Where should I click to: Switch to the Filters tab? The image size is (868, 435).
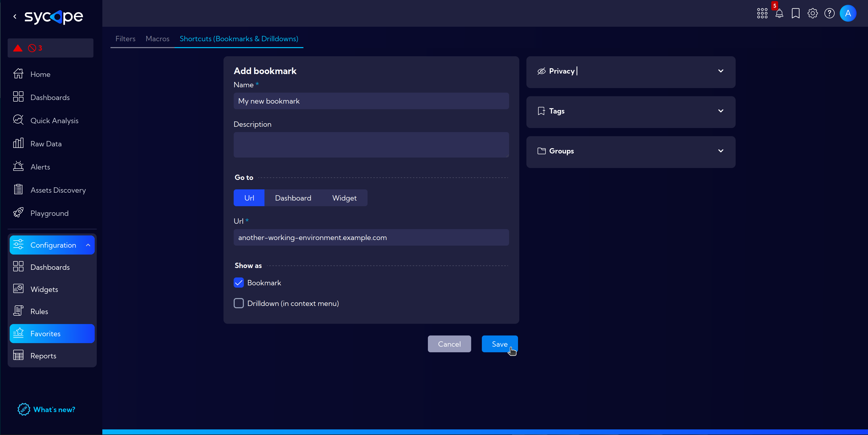coord(125,38)
